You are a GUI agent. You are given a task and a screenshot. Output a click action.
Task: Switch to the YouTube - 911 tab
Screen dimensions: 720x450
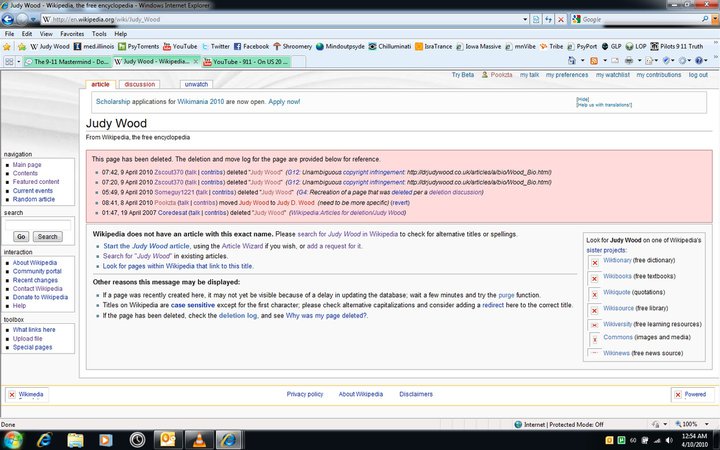click(x=246, y=62)
